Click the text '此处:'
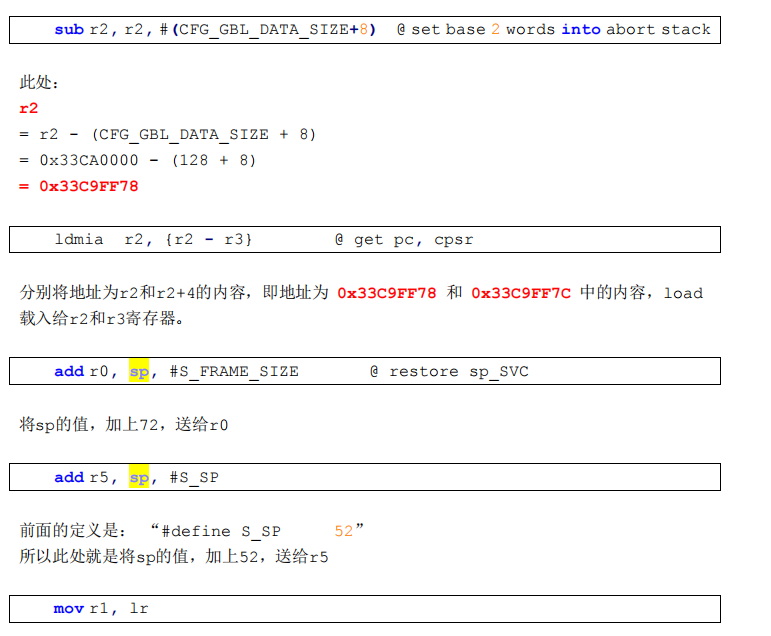This screenshot has width=771, height=636. [39, 82]
